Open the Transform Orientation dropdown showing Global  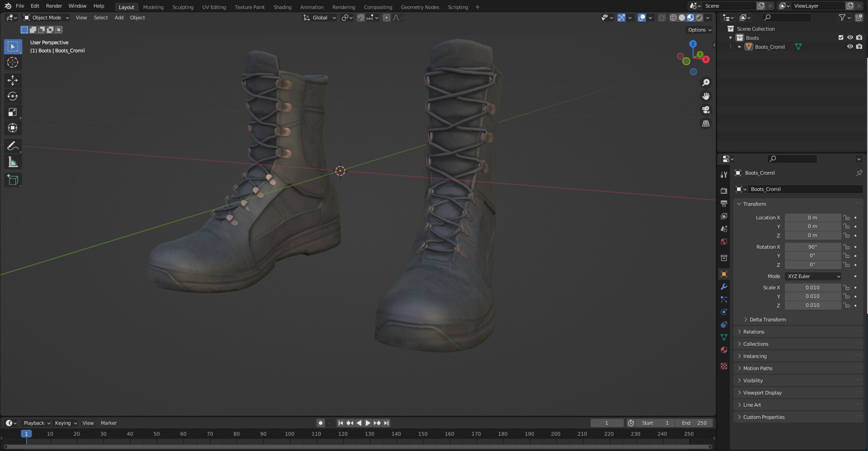[319, 17]
